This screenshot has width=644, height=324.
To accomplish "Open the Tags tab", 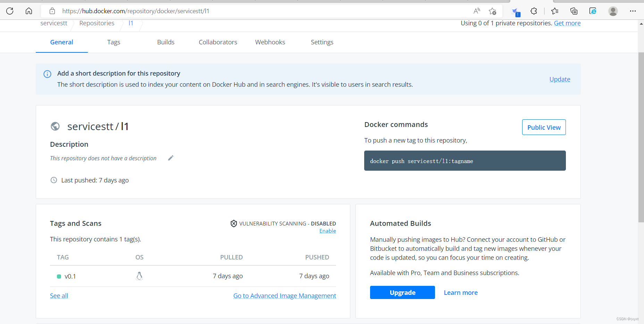I will (x=114, y=42).
